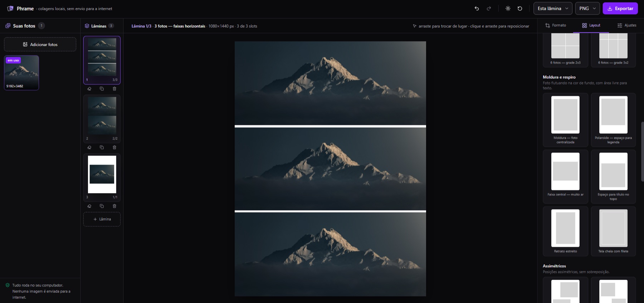Select lâmina 3 thumbnail with white frame
The image size is (644, 303).
102,177
